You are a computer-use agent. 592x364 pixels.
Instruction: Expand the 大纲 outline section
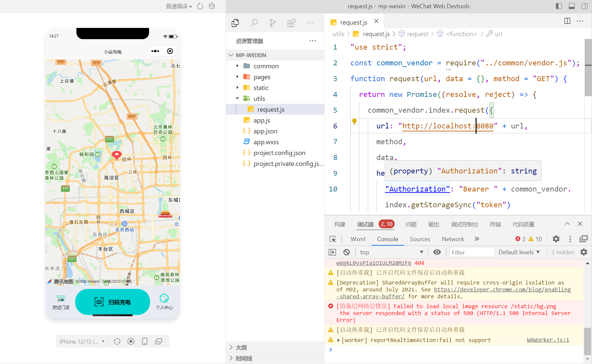click(x=275, y=347)
